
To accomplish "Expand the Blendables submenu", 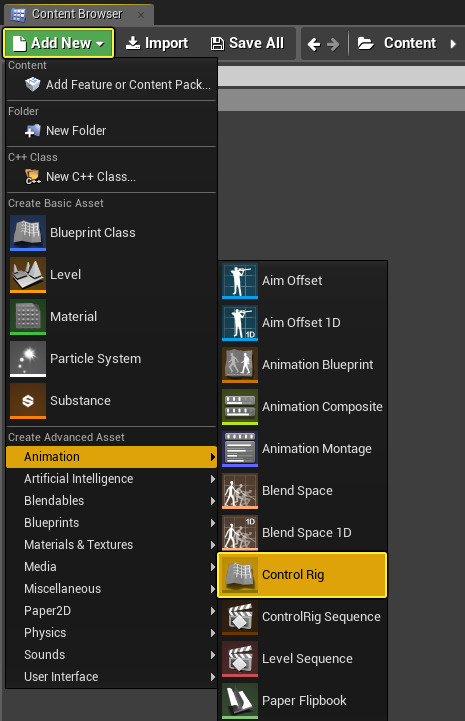I will 111,501.
